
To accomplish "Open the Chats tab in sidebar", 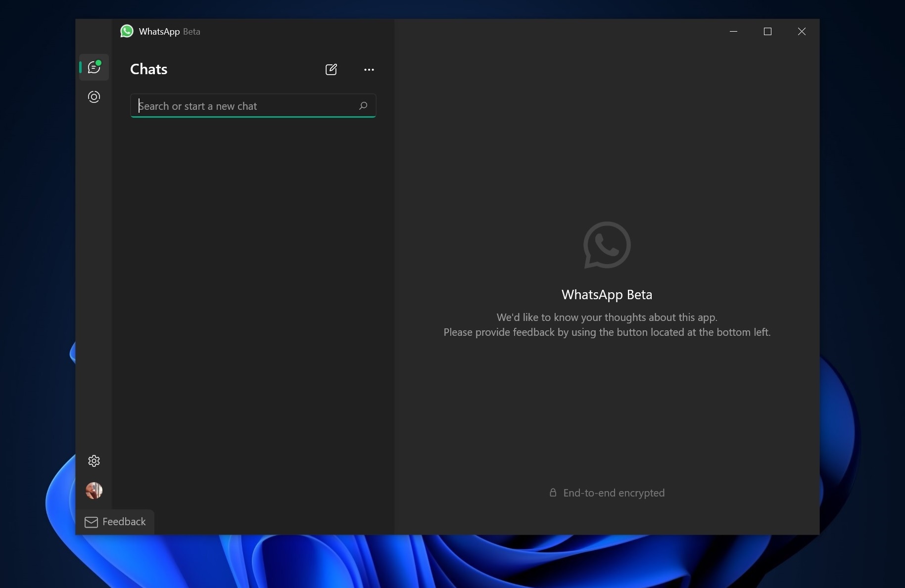I will (x=94, y=67).
